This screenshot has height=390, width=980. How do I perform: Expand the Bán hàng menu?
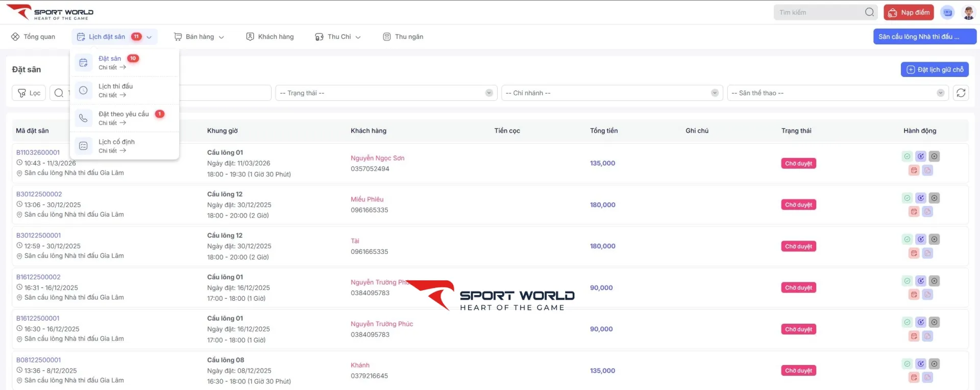[199, 37]
